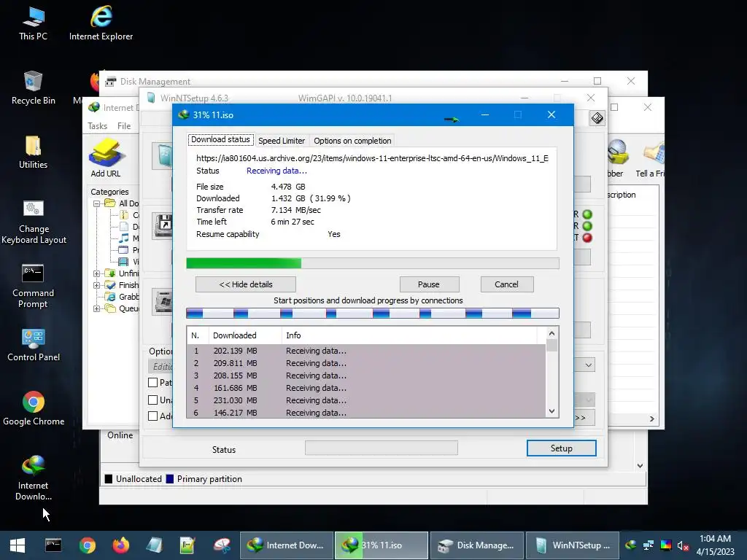747x560 pixels.
Task: Expand the Finished category in IDM
Action: click(97, 286)
